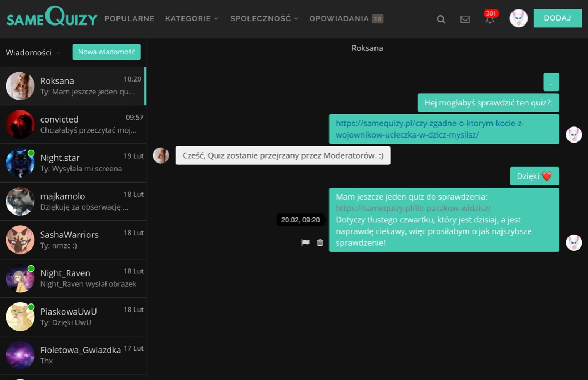Open the ile-paczkow-widzisz quiz link
588x380 pixels.
pos(413,208)
